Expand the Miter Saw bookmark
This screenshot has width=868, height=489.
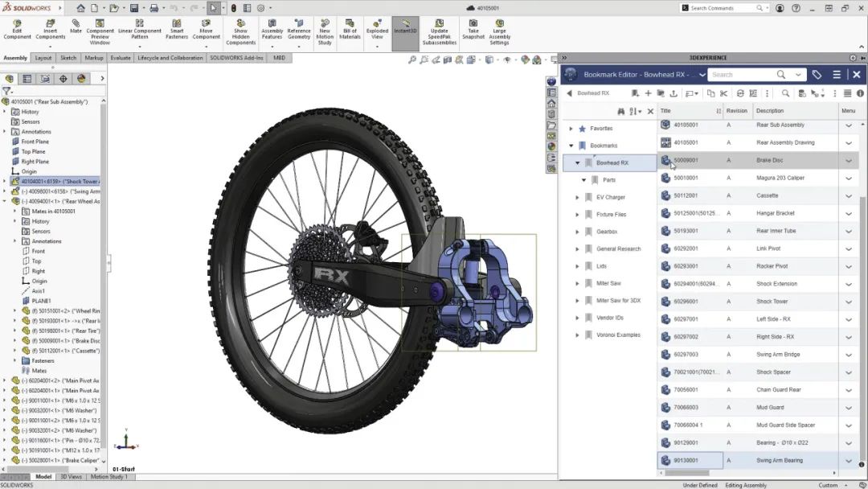coord(577,283)
